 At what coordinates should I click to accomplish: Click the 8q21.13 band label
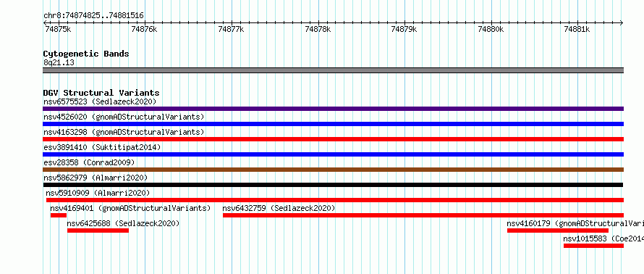[59, 62]
